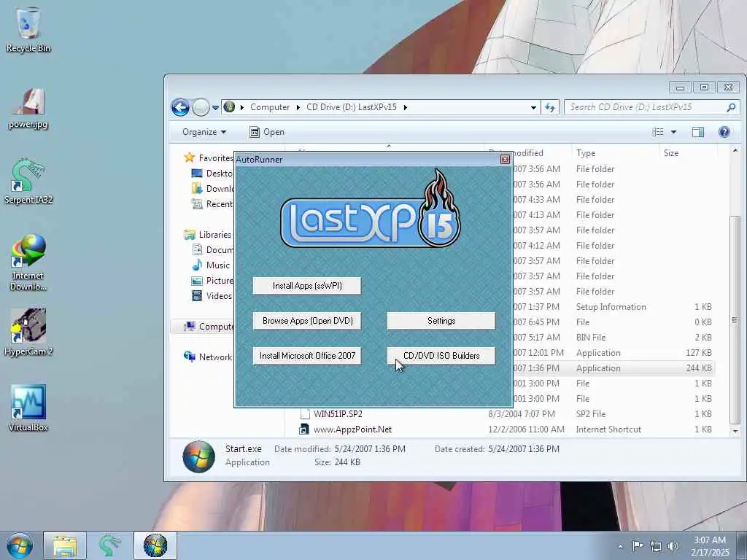This screenshot has width=747, height=560.
Task: Select the www.AppzPoint.Net internet shortcut
Action: 352,429
